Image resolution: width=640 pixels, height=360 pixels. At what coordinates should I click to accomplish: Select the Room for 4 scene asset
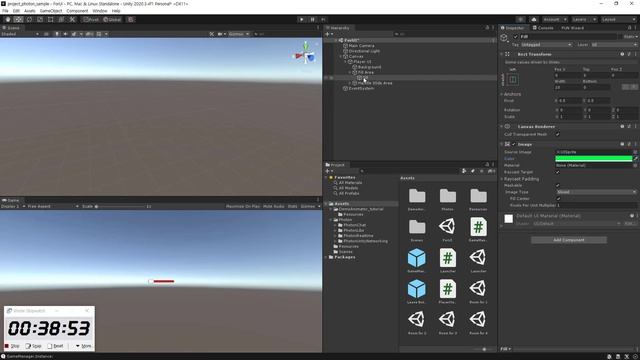pos(478,323)
